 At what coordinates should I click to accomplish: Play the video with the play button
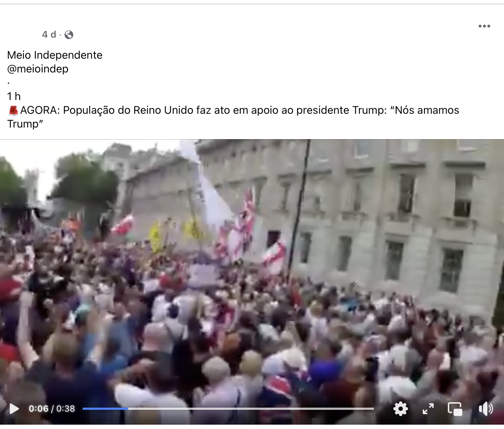[14, 409]
